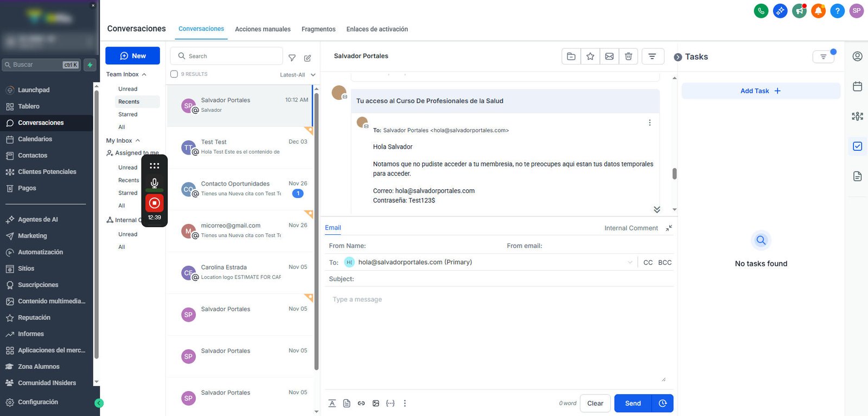Click the compose edit icon beside search
Image resolution: width=868 pixels, height=416 pixels.
(308, 57)
